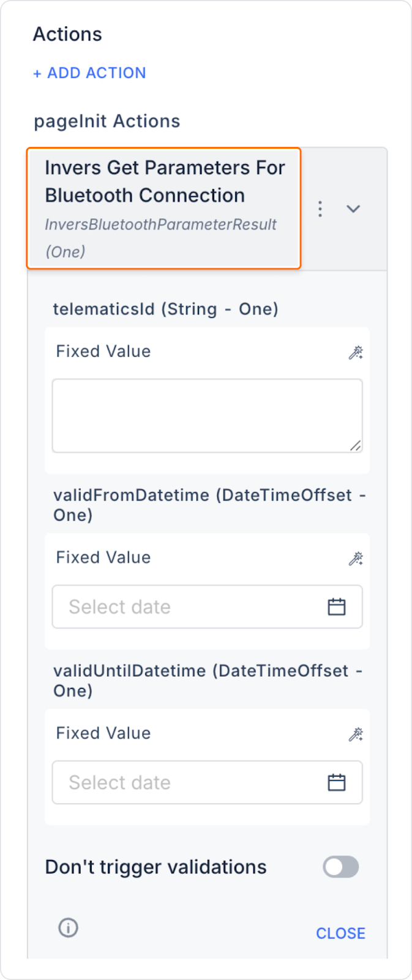Click the Fixed Value label under validFromDatetime
Screen dimensions: 412x980
tap(103, 558)
